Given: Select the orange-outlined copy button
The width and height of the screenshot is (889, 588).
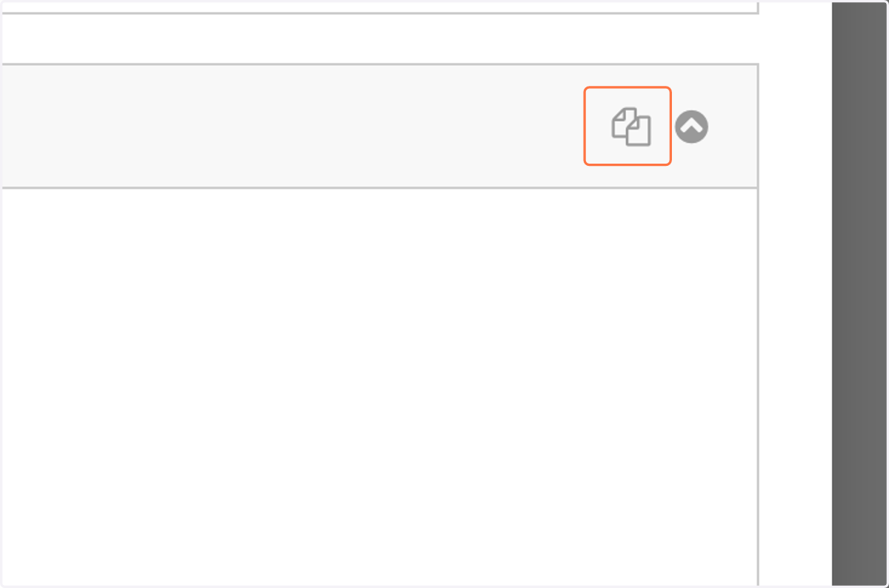Looking at the screenshot, I should (x=627, y=126).
